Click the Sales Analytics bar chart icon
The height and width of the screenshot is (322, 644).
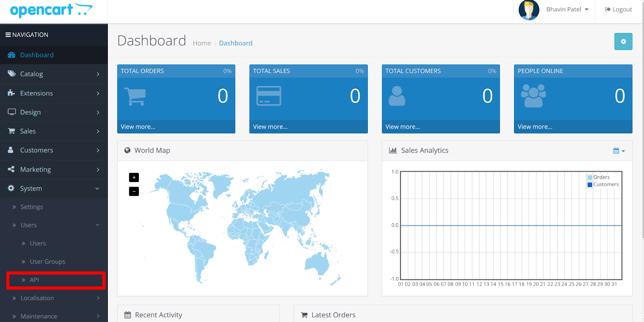pos(393,150)
